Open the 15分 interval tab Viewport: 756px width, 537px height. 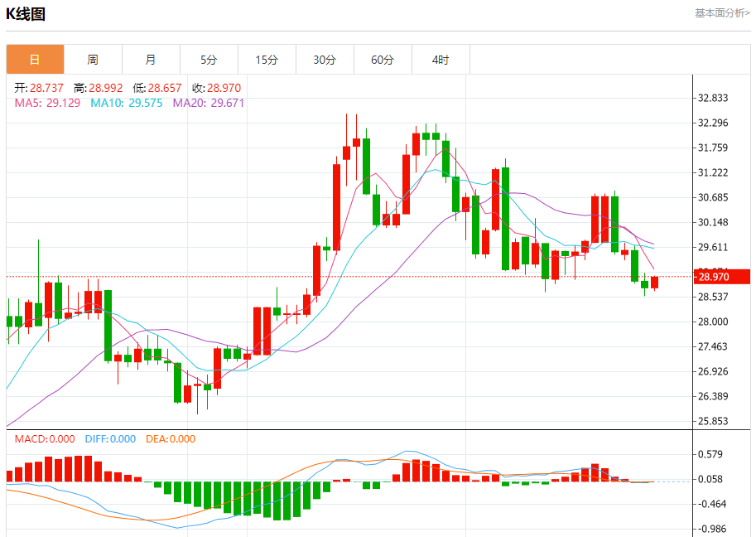(x=267, y=60)
